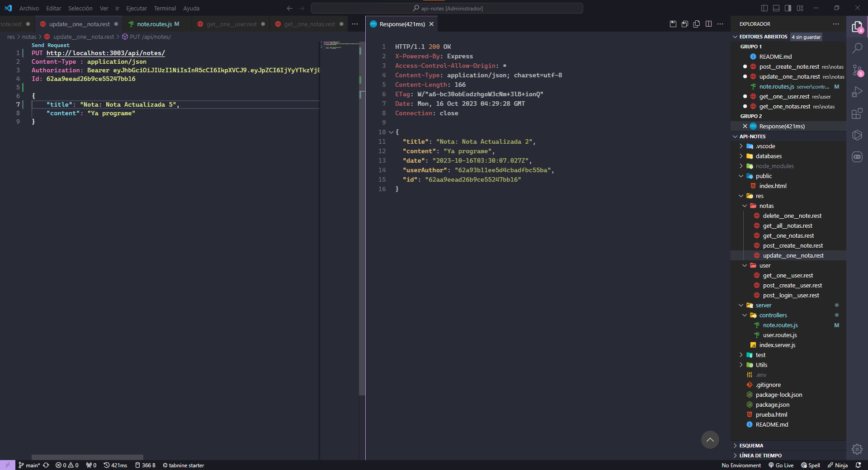
Task: Click the Explorer files icon in activity bar
Action: (857, 27)
